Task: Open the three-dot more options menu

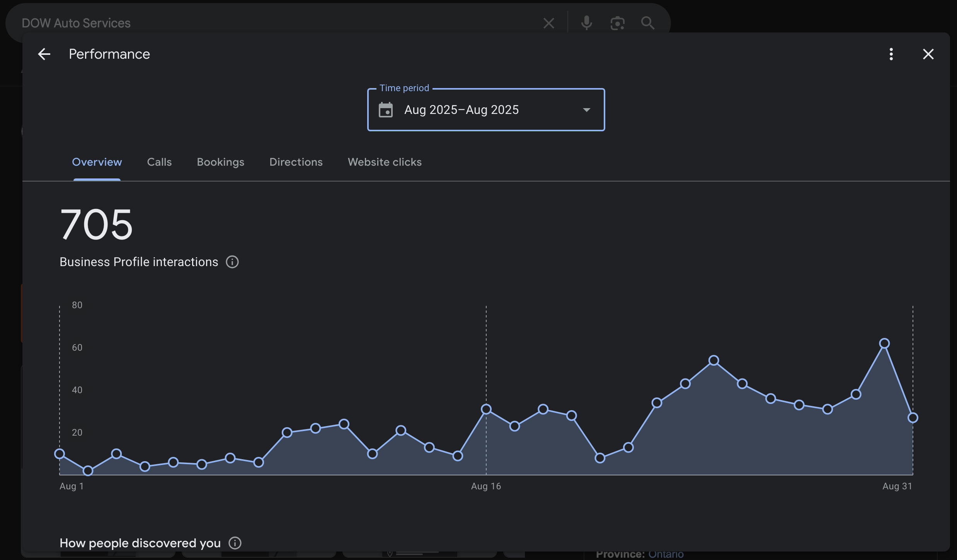Action: pyautogui.click(x=891, y=54)
